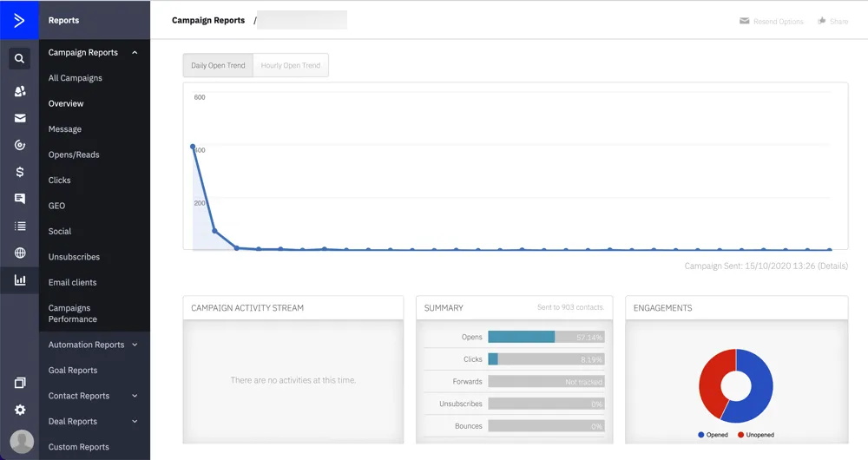Open Conversations via the chat bubble icon

[x=19, y=199]
